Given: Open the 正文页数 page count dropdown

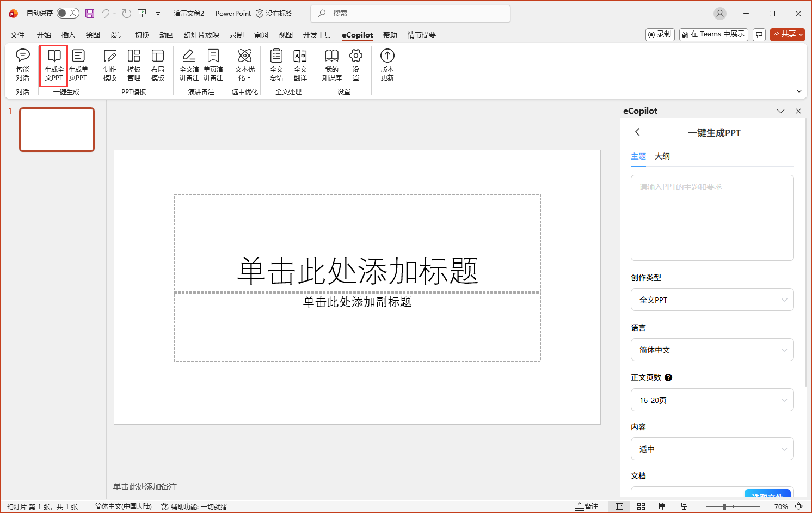Looking at the screenshot, I should [712, 400].
